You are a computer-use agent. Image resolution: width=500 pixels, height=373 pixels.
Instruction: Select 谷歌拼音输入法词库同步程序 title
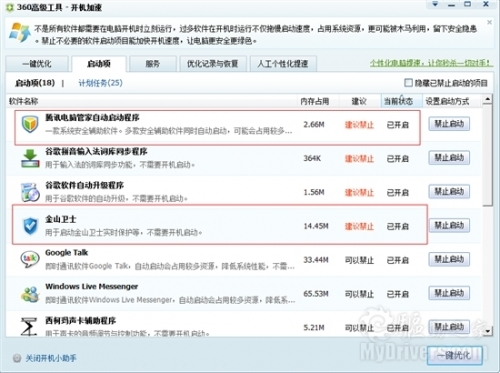coord(96,151)
